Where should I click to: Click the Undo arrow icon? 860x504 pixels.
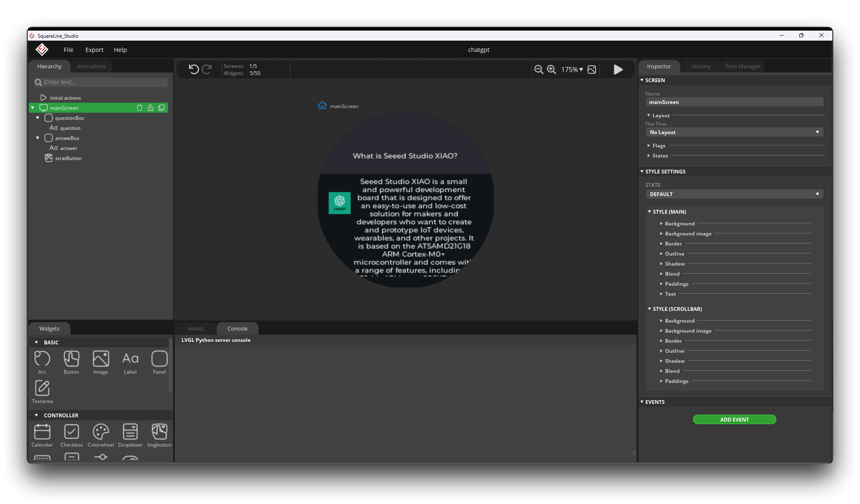click(x=194, y=69)
